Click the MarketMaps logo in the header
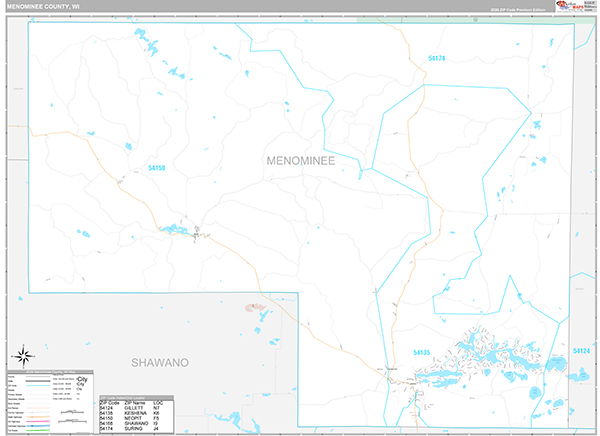 click(x=572, y=6)
